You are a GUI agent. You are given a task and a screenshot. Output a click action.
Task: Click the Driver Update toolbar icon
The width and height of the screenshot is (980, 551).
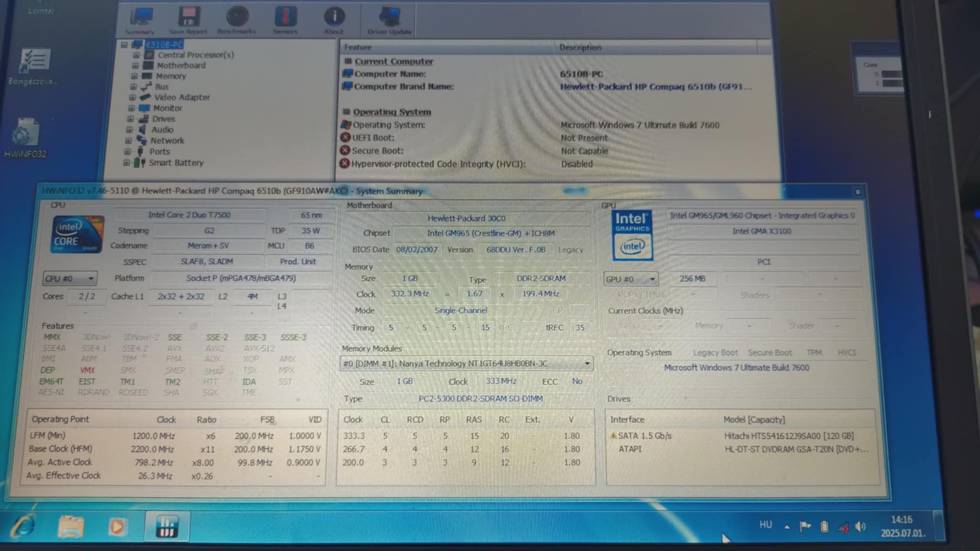(x=389, y=19)
